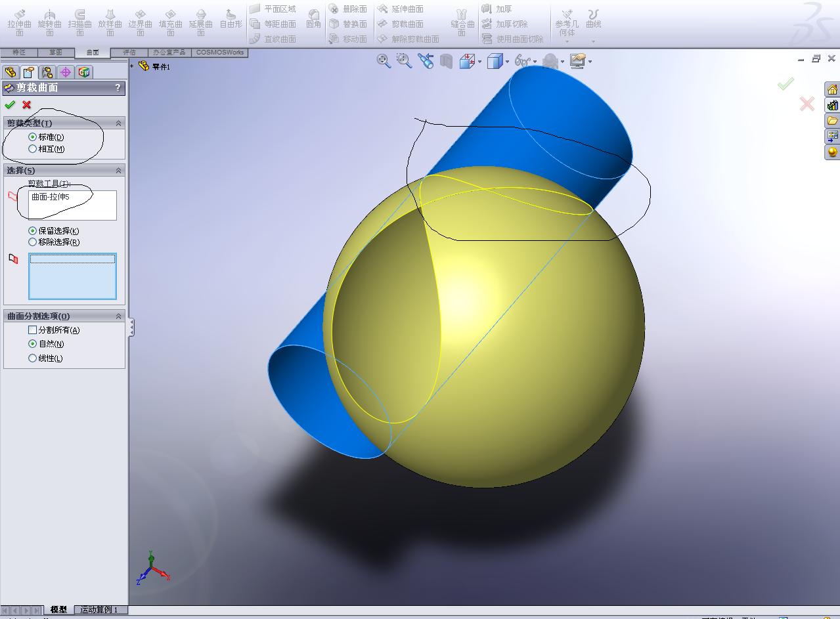Open the Display Style cube dropdown arrow

point(508,62)
